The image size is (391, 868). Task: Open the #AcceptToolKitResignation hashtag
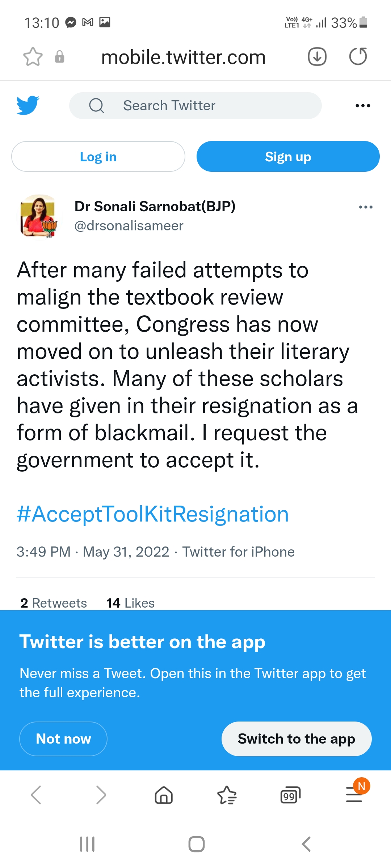tap(153, 514)
